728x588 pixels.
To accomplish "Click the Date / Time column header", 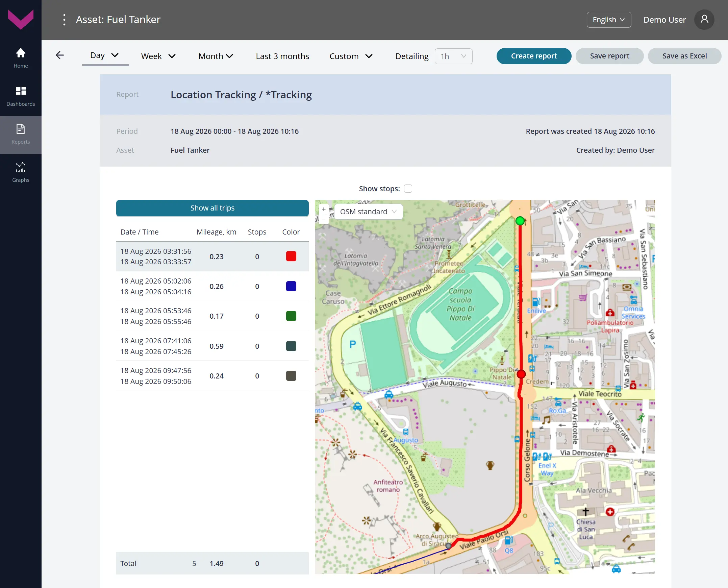I will 140,232.
